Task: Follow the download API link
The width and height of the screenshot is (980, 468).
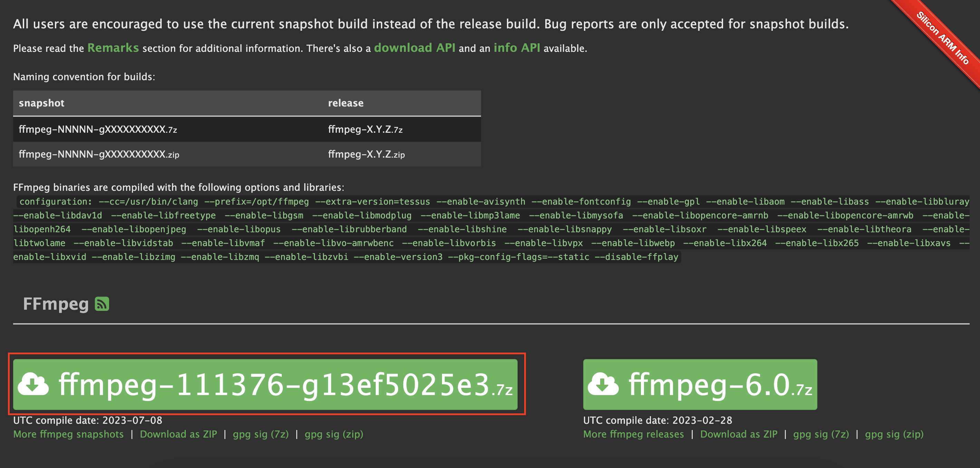Action: click(x=414, y=48)
